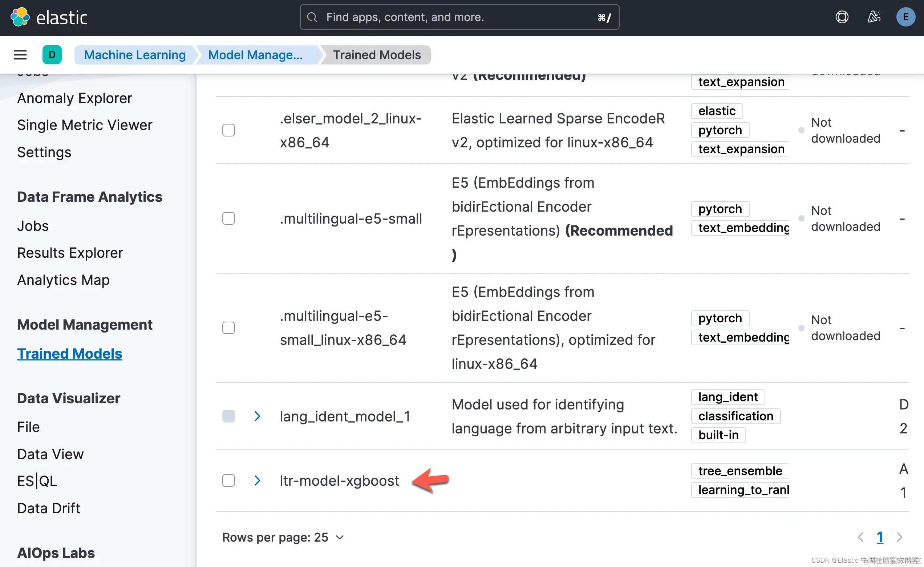
Task: Select page number 1 in pagination
Action: [880, 537]
